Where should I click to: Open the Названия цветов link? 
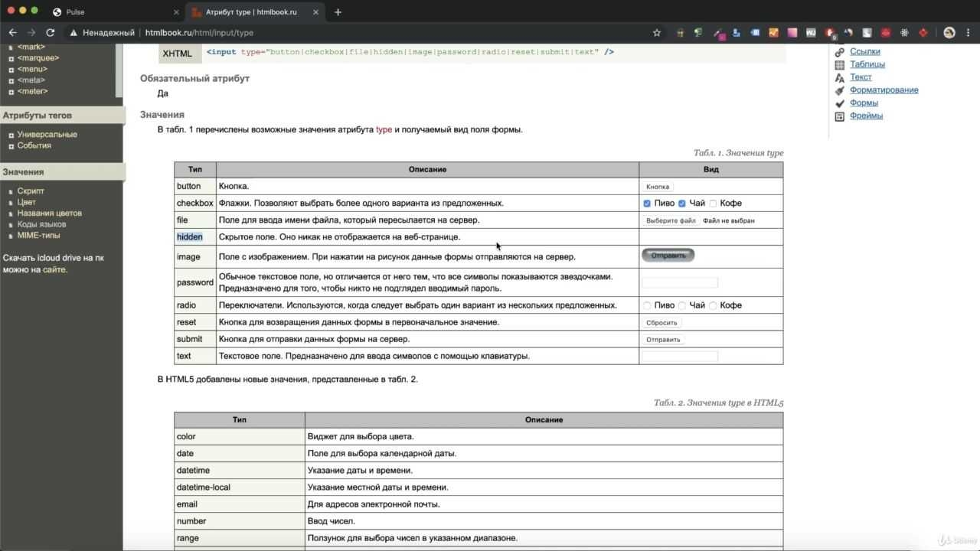tap(50, 214)
